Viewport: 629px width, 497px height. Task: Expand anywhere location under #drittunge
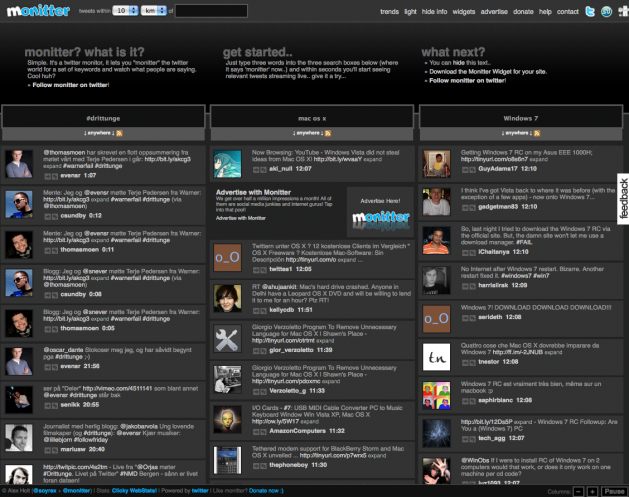[99, 133]
